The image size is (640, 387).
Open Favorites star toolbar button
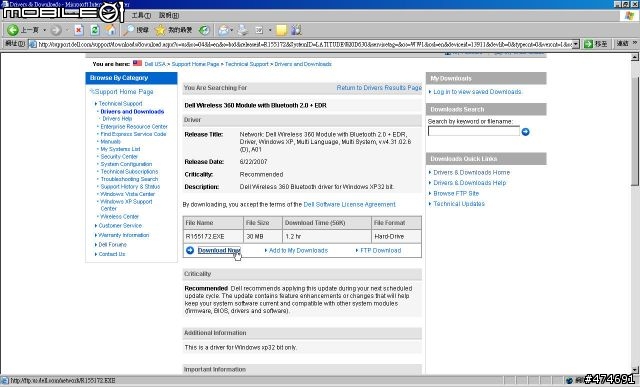click(173, 30)
